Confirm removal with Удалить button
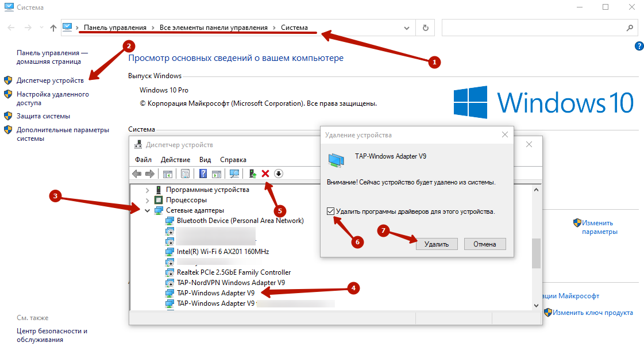This screenshot has width=644, height=354. coord(437,244)
